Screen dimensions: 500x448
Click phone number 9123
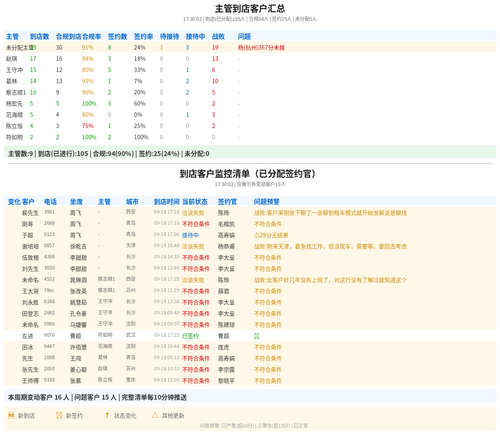click(49, 234)
